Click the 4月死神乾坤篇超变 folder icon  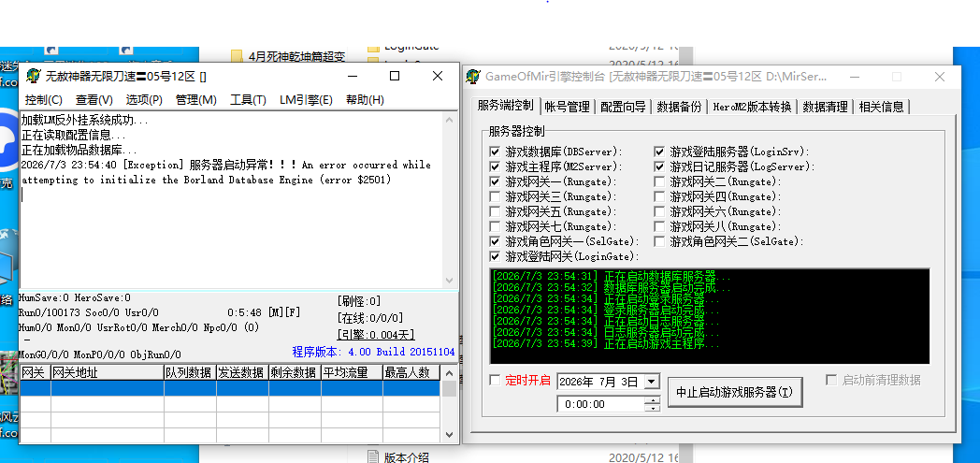click(237, 56)
